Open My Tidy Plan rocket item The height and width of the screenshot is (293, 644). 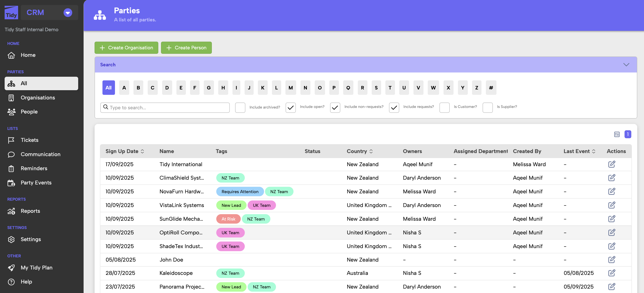click(x=36, y=268)
